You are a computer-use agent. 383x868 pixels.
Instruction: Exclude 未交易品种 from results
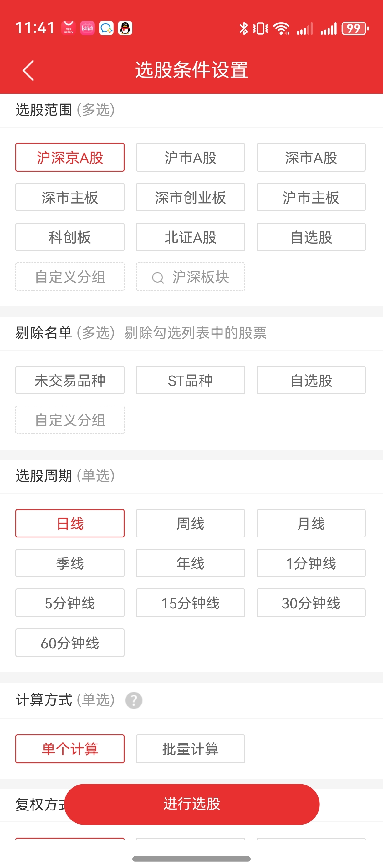70,380
